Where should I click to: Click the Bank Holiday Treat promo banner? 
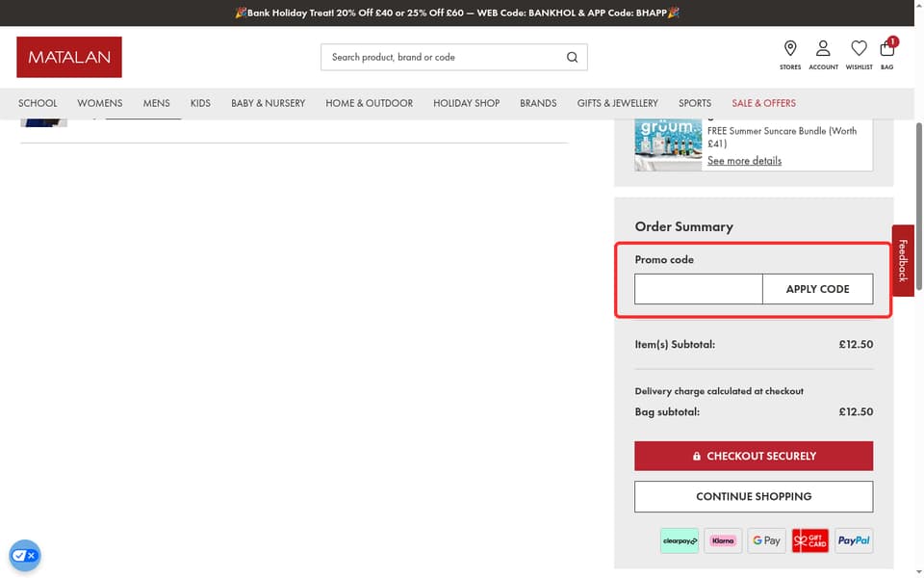[x=457, y=13]
